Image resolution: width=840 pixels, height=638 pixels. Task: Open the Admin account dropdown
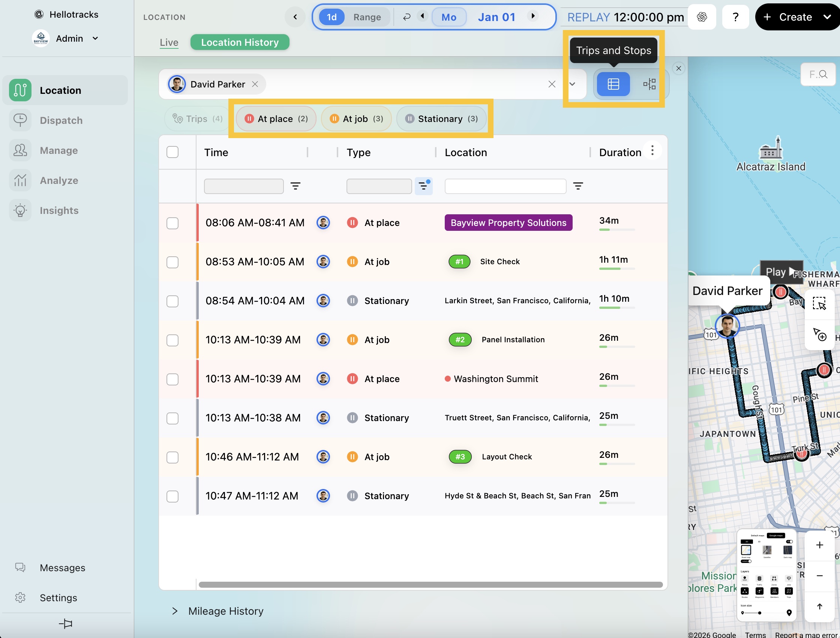point(95,38)
